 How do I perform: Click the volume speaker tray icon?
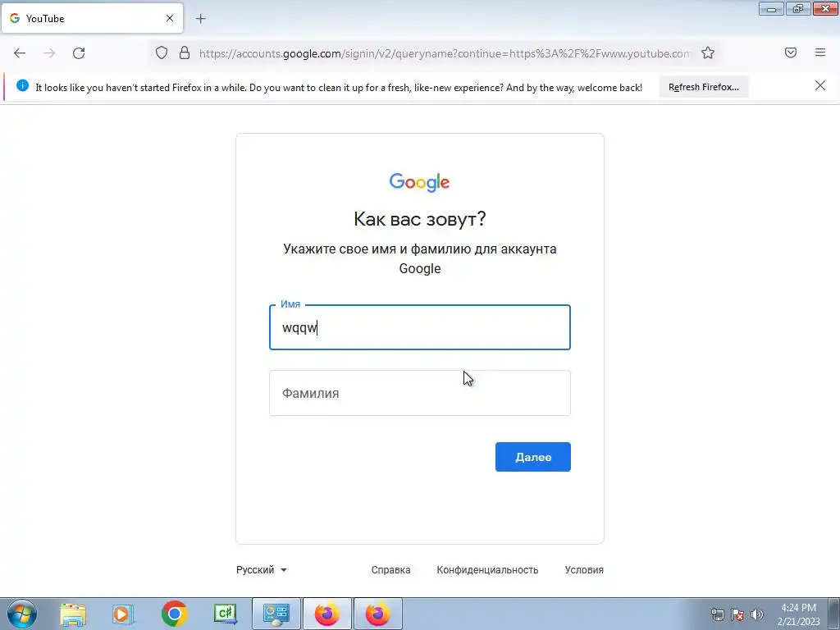click(x=757, y=614)
